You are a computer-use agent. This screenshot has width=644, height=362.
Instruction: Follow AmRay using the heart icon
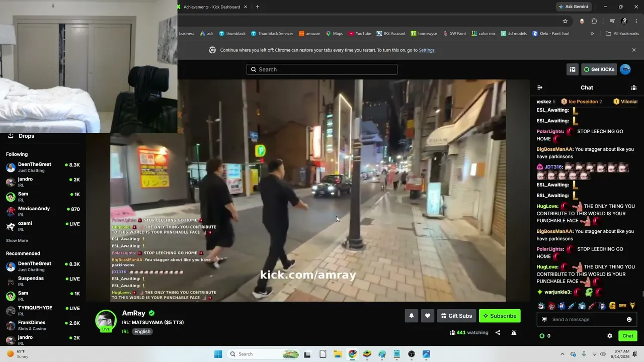[x=428, y=316]
